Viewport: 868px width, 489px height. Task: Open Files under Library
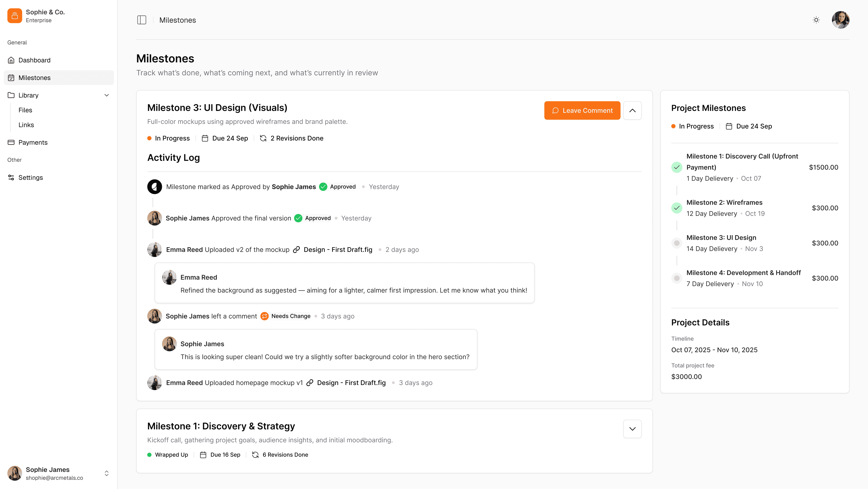[25, 110]
